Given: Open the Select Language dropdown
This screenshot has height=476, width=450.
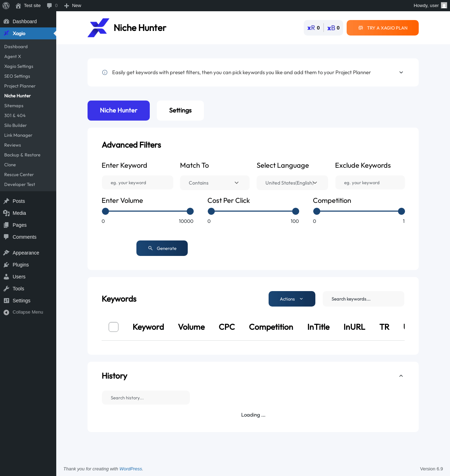Looking at the screenshot, I should click(x=292, y=183).
